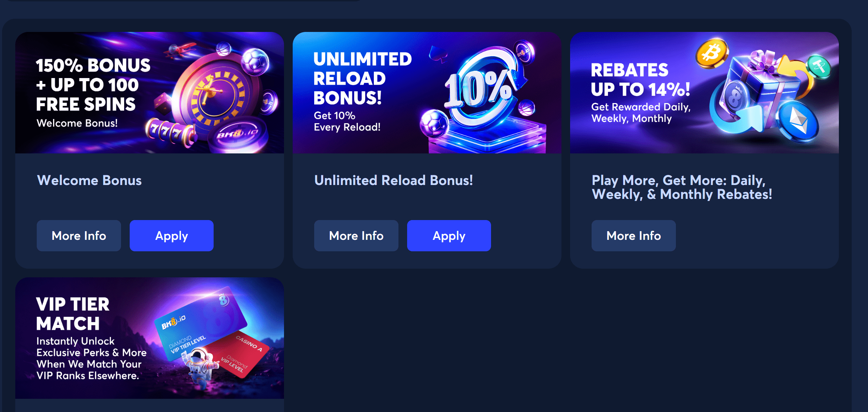Open More Info for the Rebates promotion
Image resolution: width=868 pixels, height=412 pixels.
pyautogui.click(x=634, y=236)
